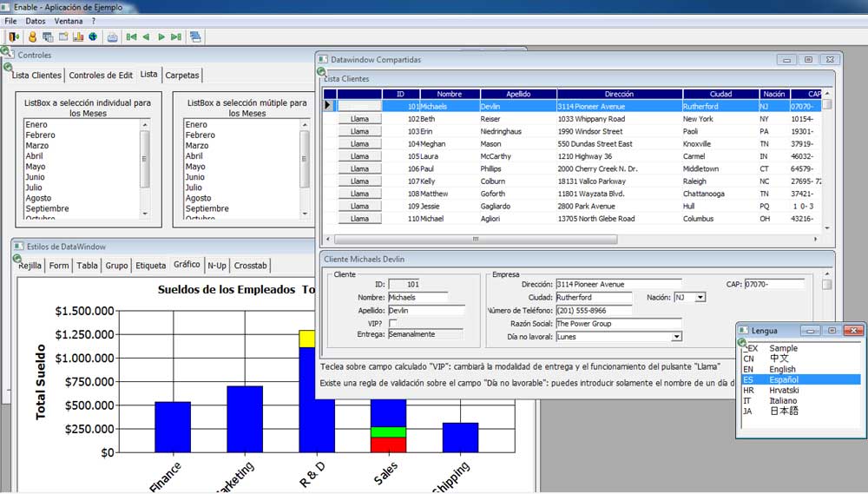Open the Ventana menu
This screenshot has height=494, width=868.
click(x=69, y=21)
